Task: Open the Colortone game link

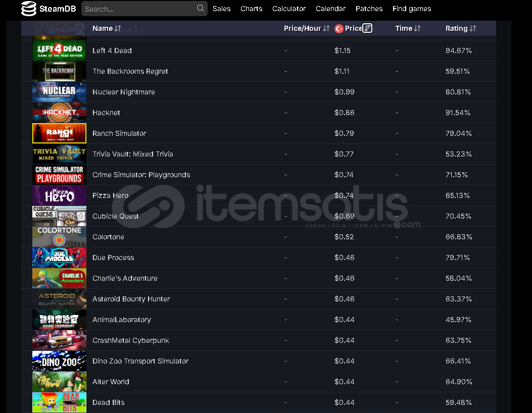Action: click(108, 237)
